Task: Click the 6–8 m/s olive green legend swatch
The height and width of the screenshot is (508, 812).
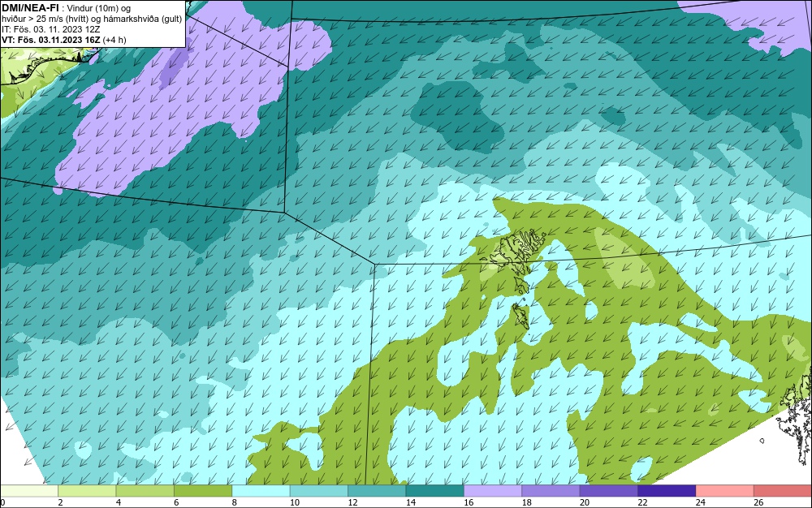Action: coord(203,491)
